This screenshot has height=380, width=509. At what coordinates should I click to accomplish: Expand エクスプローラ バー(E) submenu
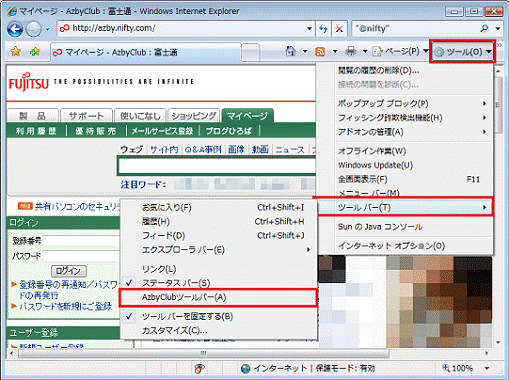point(218,250)
